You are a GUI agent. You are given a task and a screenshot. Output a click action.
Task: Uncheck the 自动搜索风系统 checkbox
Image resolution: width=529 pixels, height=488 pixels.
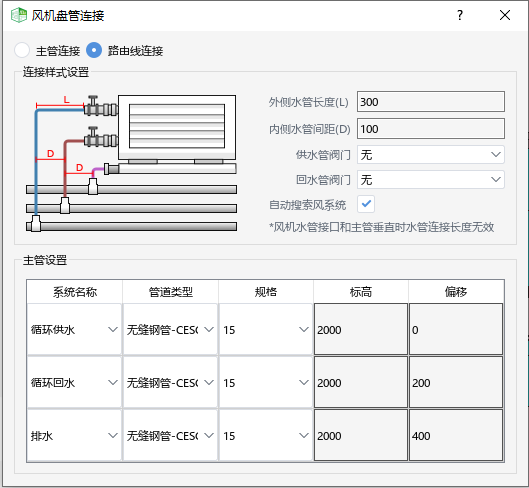coord(366,204)
